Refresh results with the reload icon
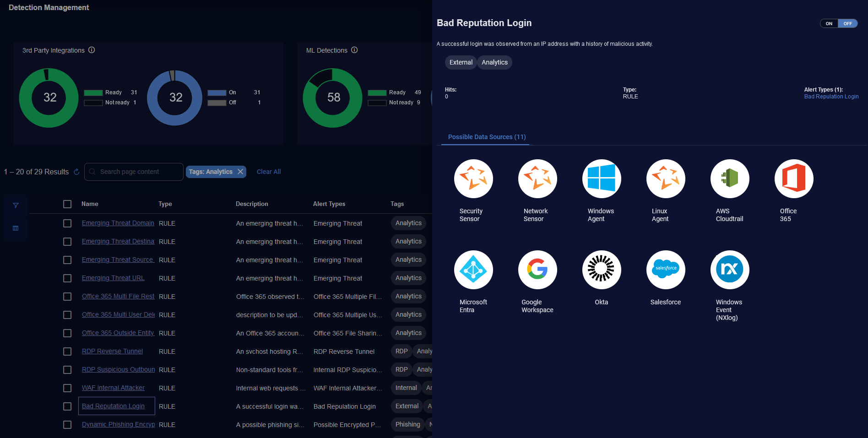The width and height of the screenshot is (868, 438). [76, 172]
